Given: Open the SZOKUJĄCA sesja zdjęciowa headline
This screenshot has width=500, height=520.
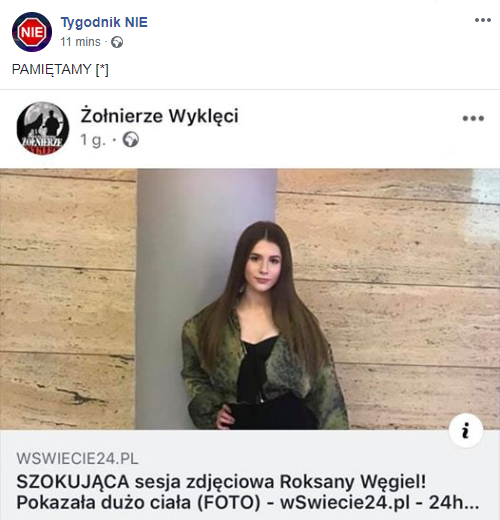Looking at the screenshot, I should [221, 482].
